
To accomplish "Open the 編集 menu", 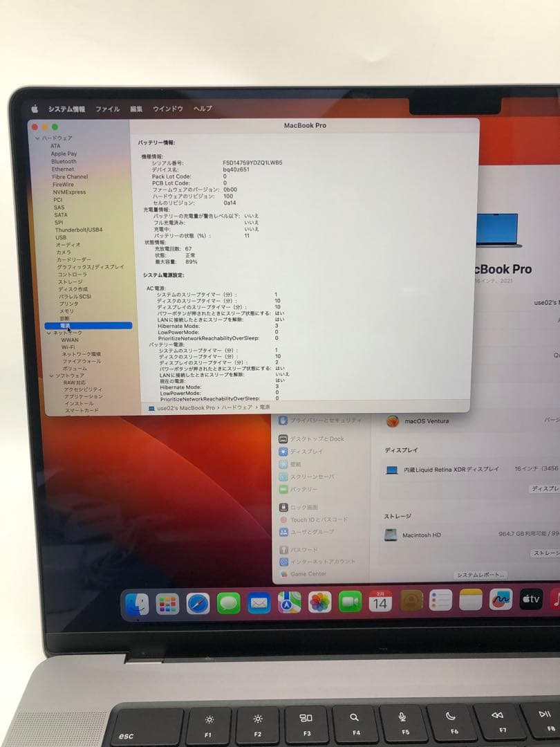I will tap(136, 109).
